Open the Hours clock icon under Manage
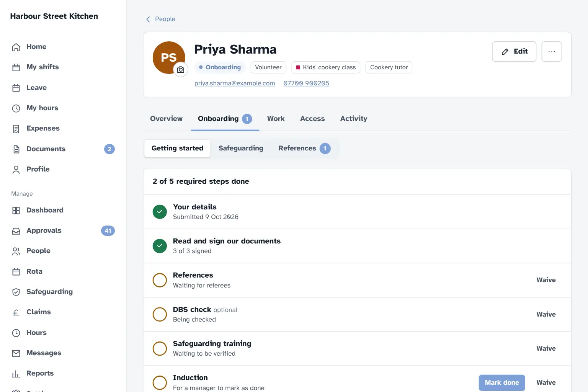Viewport: 588px width, 392px height. coord(16,333)
